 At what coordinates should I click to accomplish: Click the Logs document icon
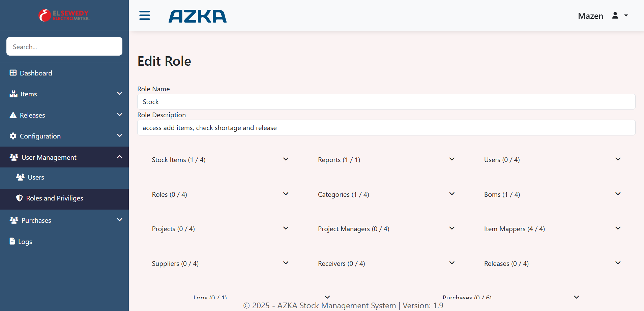coord(12,241)
